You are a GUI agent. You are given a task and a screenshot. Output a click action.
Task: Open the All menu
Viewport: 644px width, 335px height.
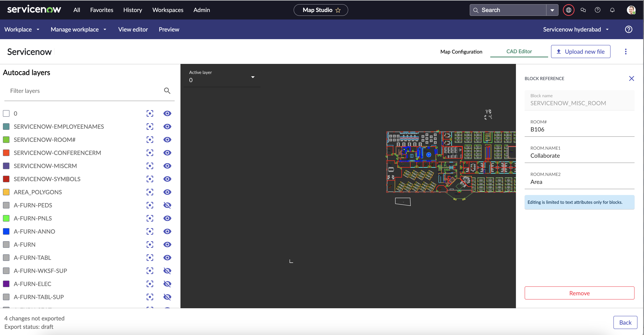77,10
